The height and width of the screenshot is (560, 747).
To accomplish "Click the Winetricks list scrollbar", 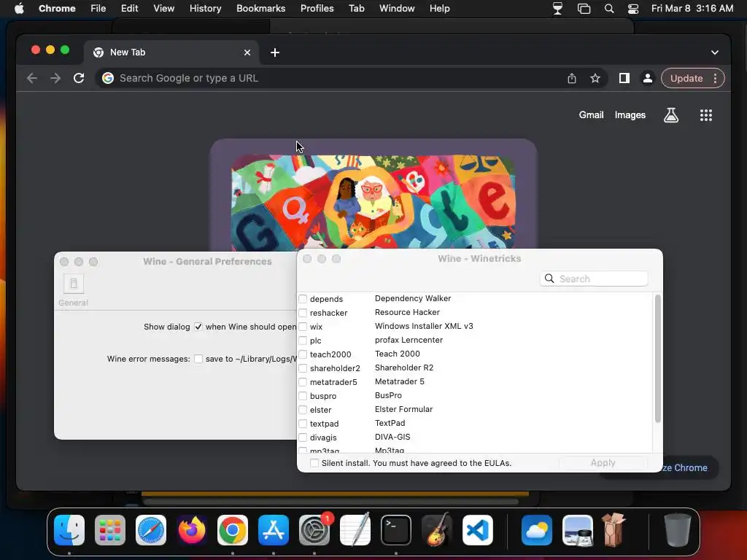I will (657, 359).
